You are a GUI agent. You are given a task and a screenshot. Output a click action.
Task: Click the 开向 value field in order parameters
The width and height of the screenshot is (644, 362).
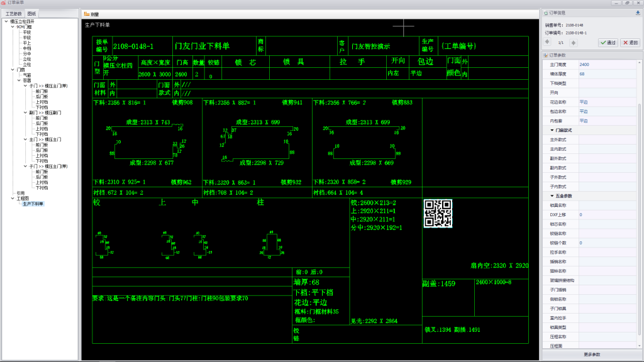pos(608,93)
